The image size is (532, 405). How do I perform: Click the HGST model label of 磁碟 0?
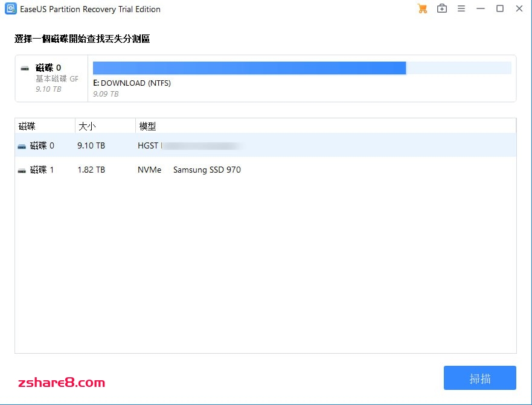[x=149, y=145]
